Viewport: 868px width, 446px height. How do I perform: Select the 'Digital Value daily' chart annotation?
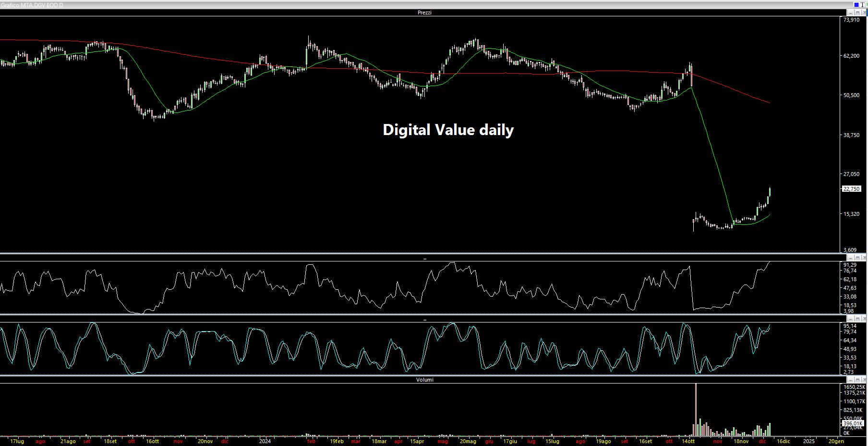point(448,130)
